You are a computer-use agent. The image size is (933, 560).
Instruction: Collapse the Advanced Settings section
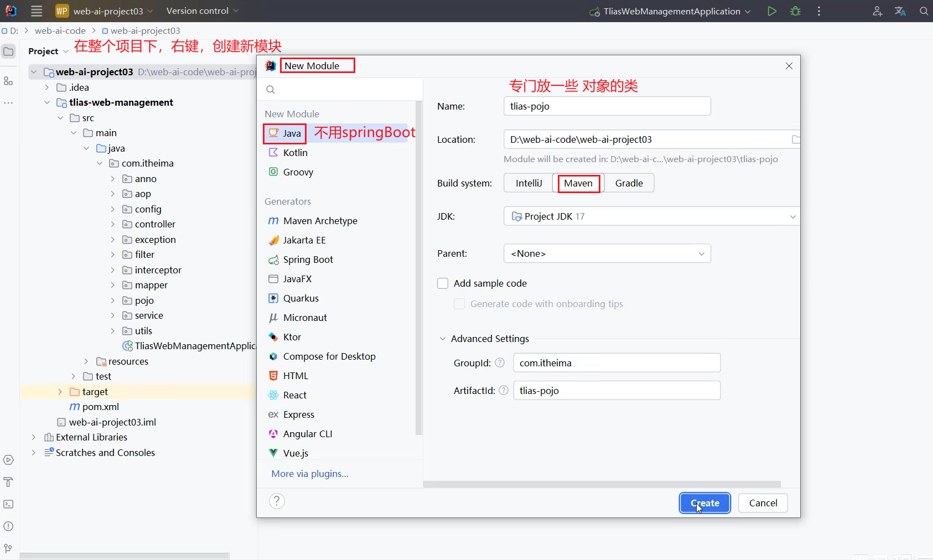(442, 339)
